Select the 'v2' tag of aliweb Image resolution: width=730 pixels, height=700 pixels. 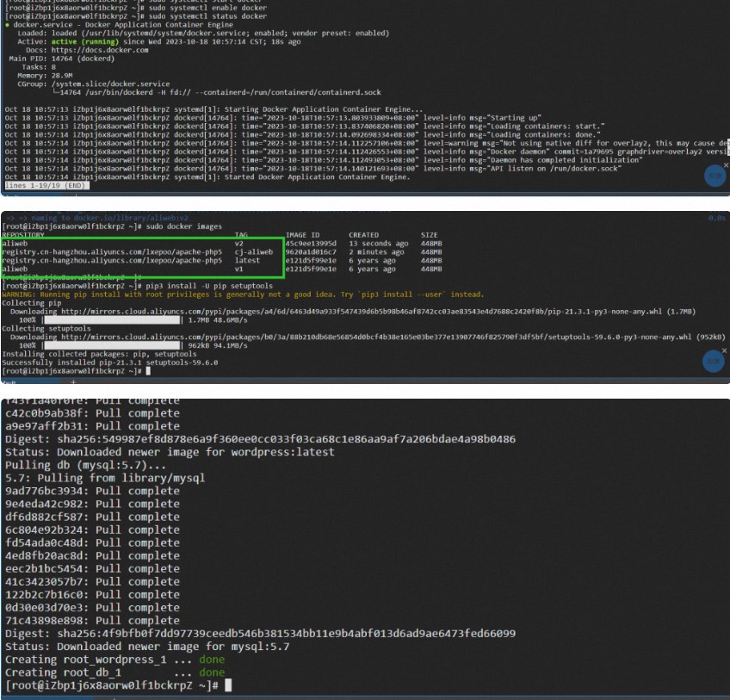[238, 243]
